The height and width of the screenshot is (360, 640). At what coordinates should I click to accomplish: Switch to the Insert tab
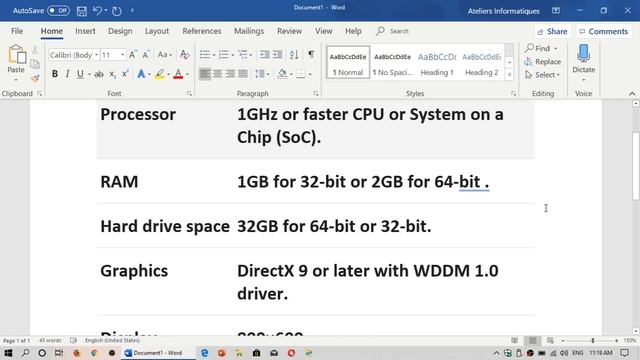click(85, 31)
